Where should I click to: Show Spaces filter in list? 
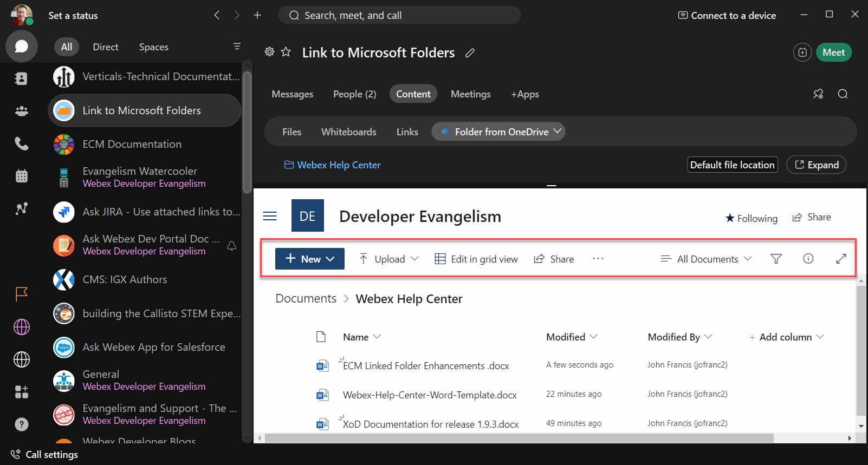(x=154, y=47)
